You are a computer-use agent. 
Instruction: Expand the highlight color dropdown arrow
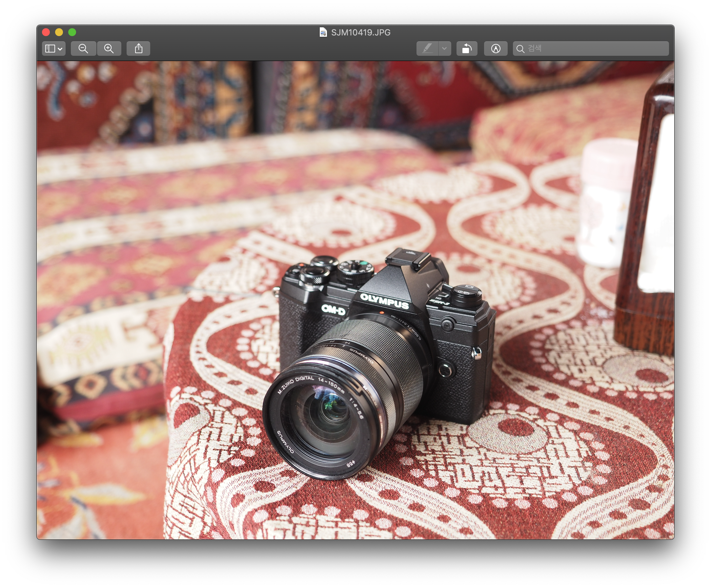[445, 49]
